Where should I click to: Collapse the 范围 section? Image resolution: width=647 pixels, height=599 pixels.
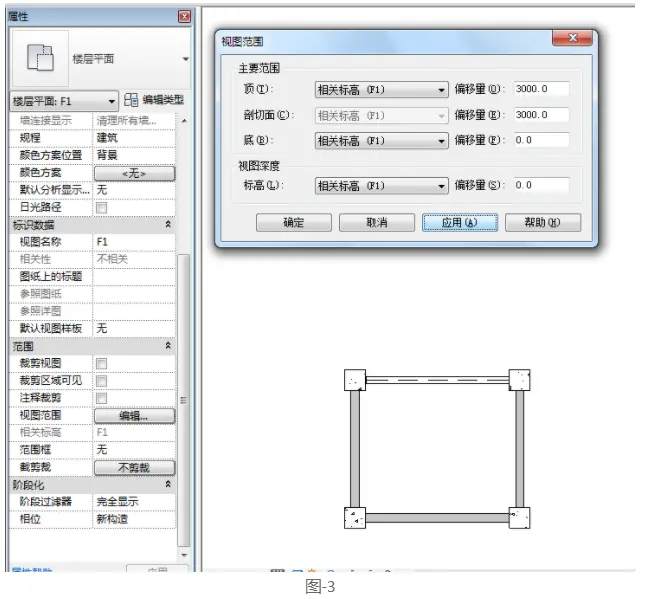(168, 345)
